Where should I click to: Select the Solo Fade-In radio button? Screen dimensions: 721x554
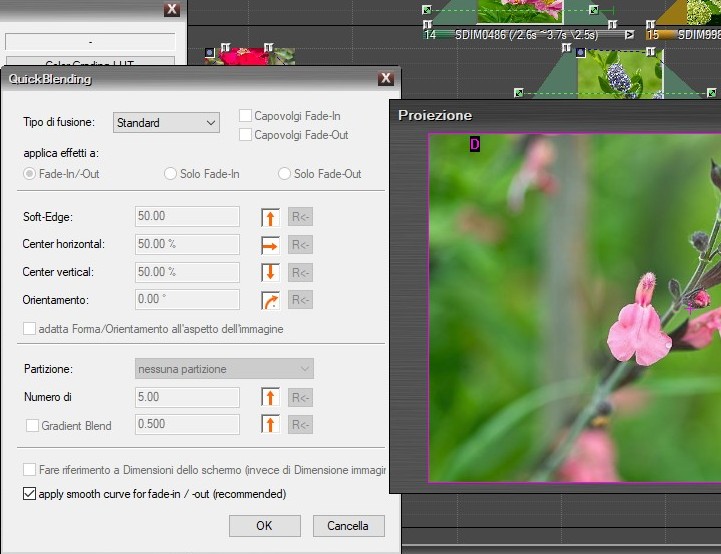pyautogui.click(x=170, y=174)
